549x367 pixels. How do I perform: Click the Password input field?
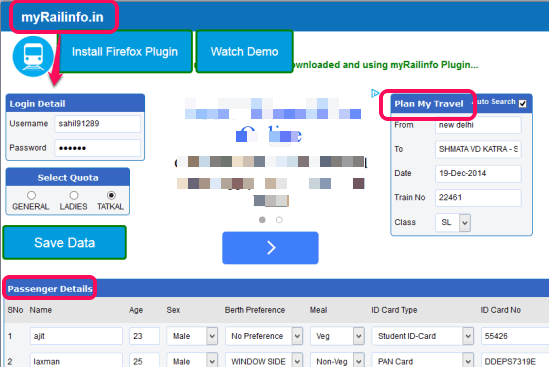pyautogui.click(x=98, y=148)
